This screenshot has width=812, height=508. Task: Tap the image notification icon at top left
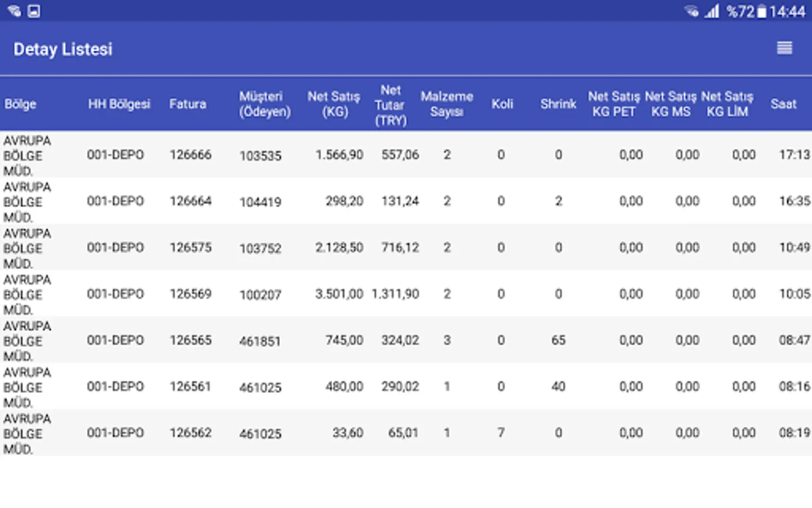pos(34,11)
